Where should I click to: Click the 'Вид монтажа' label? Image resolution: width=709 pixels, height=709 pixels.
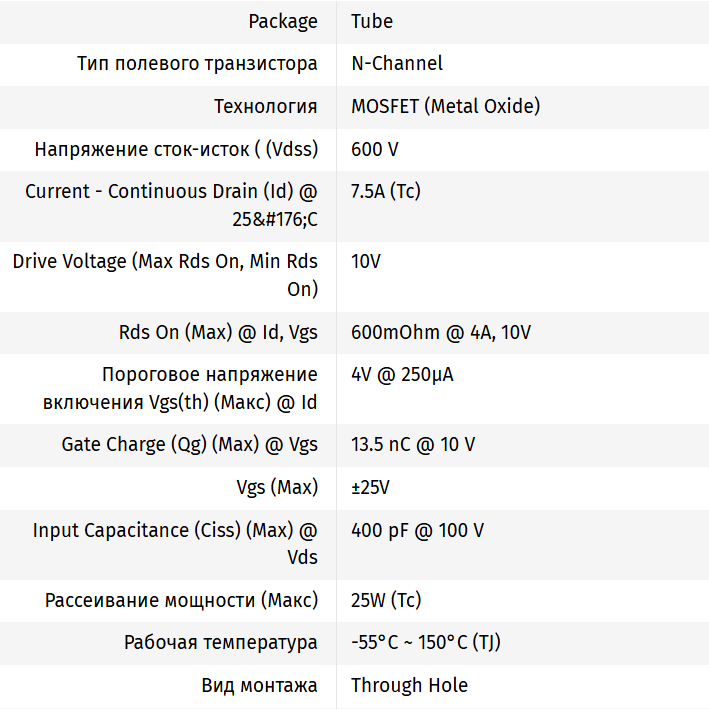(x=259, y=685)
